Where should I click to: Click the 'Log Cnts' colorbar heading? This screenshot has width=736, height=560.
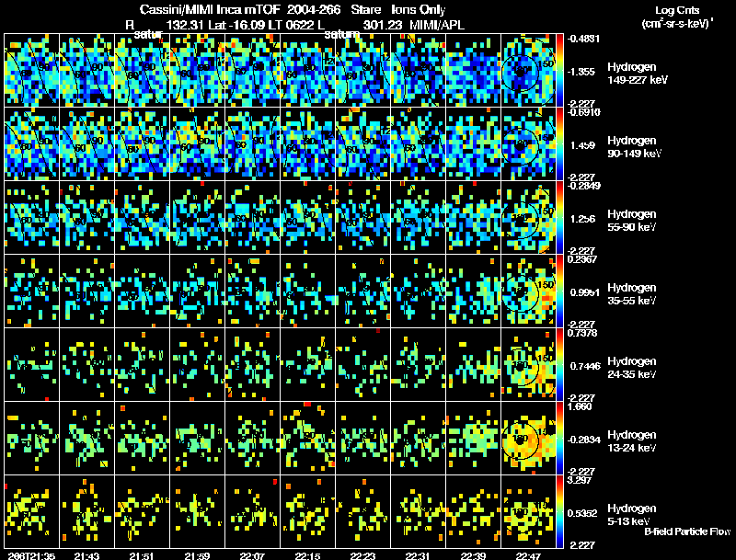click(677, 10)
